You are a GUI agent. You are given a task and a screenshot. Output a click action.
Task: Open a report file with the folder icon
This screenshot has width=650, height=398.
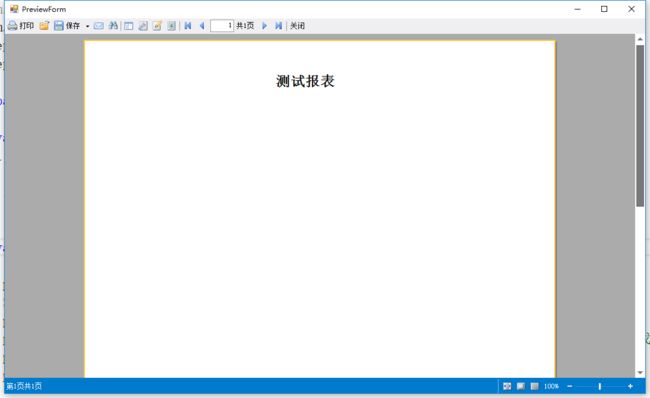click(x=44, y=26)
